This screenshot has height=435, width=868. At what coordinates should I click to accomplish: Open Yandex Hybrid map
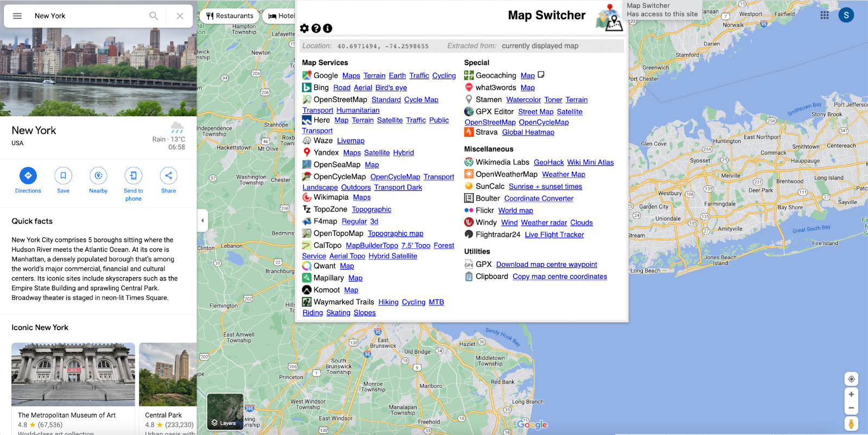[x=404, y=153]
